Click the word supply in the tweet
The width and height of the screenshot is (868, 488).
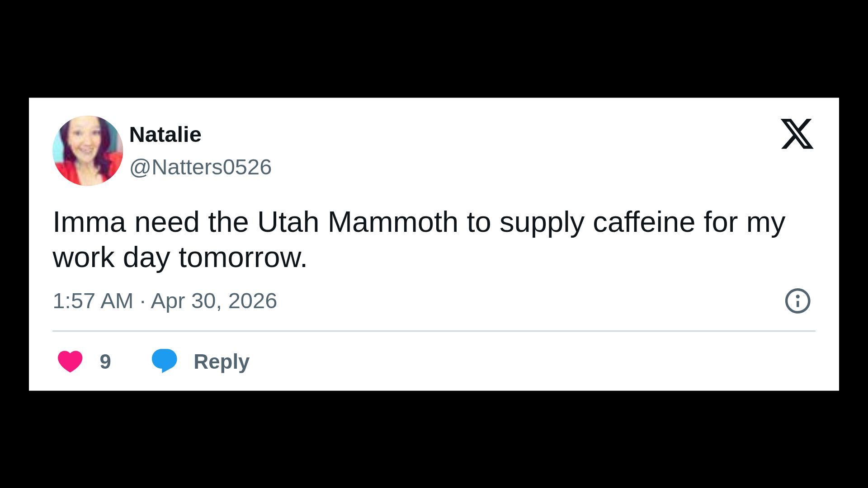click(x=542, y=222)
